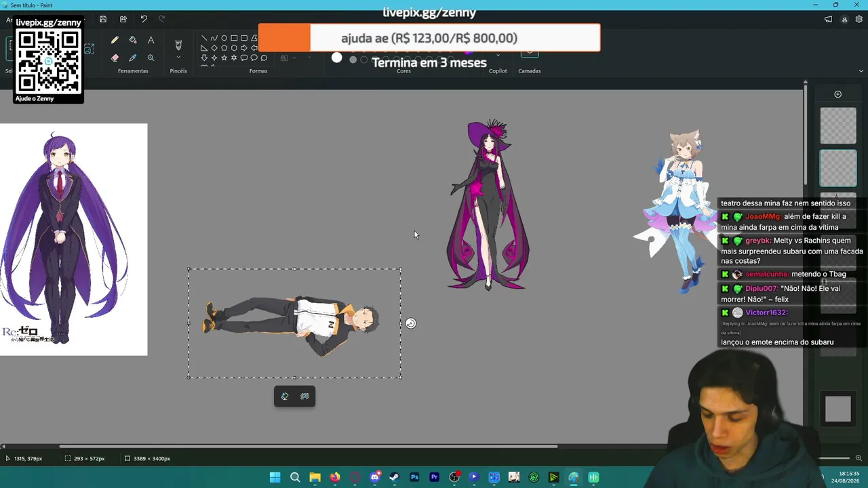Pick the cloud callout shape
This screenshot has height=488, width=868.
264,58
